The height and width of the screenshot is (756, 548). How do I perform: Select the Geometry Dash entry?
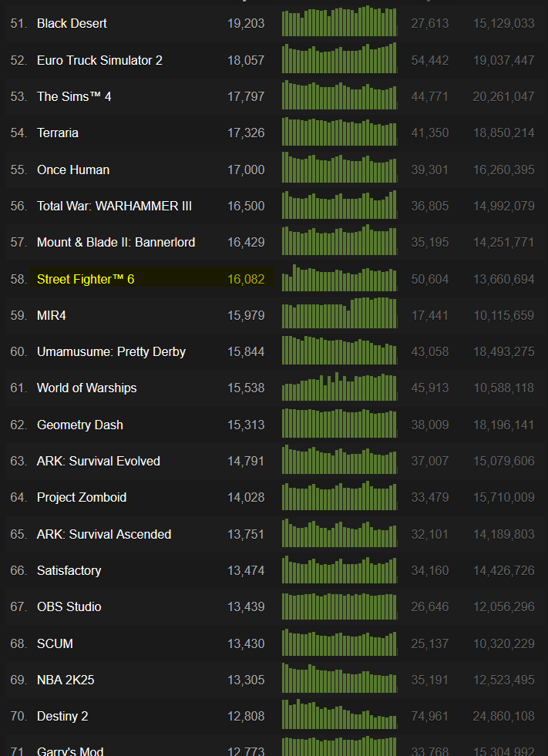(80, 425)
